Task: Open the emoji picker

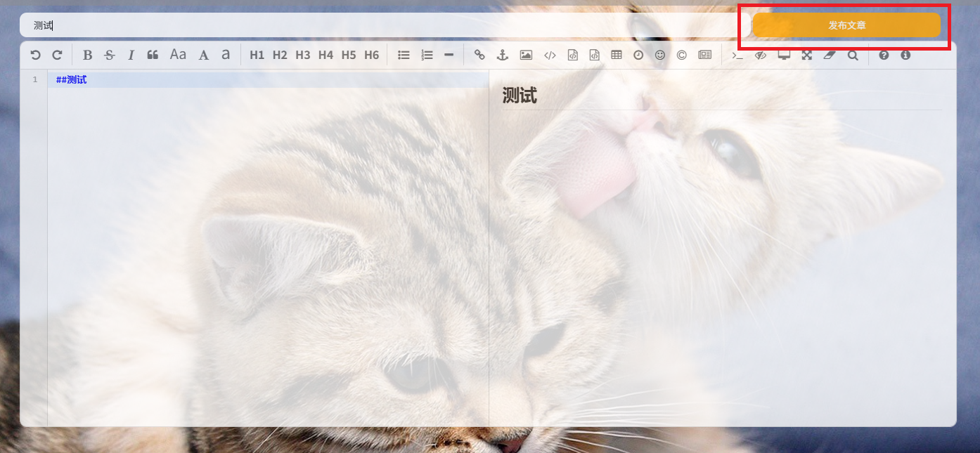Action: tap(659, 55)
